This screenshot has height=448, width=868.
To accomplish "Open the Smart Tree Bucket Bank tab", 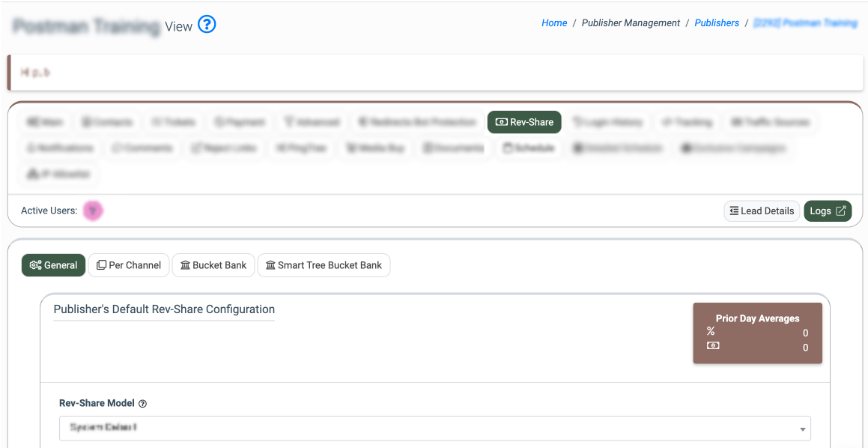I will 324,265.
